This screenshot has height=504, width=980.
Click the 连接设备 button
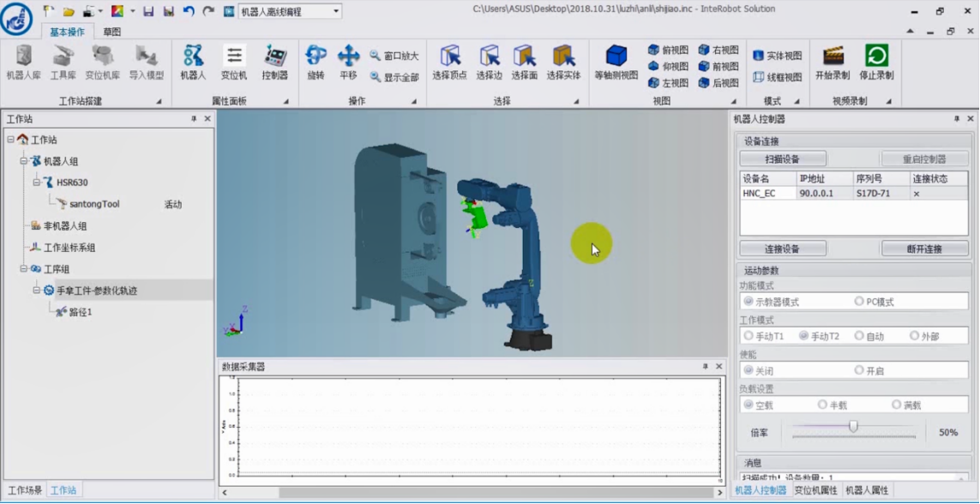click(x=783, y=249)
